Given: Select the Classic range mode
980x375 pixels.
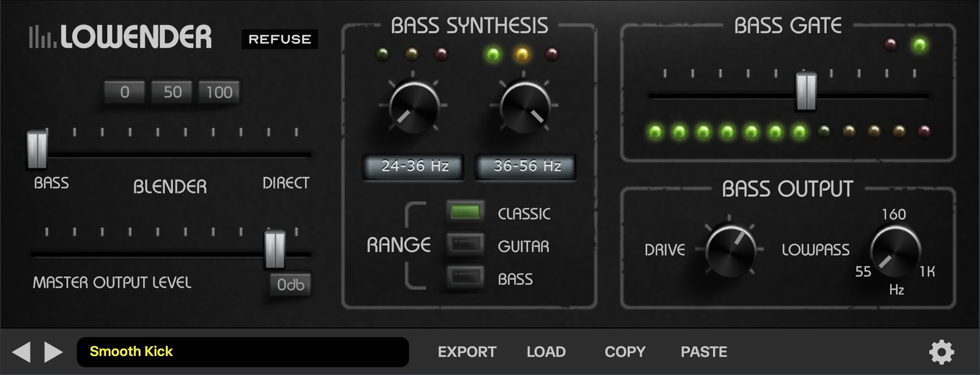Looking at the screenshot, I should point(465,212).
